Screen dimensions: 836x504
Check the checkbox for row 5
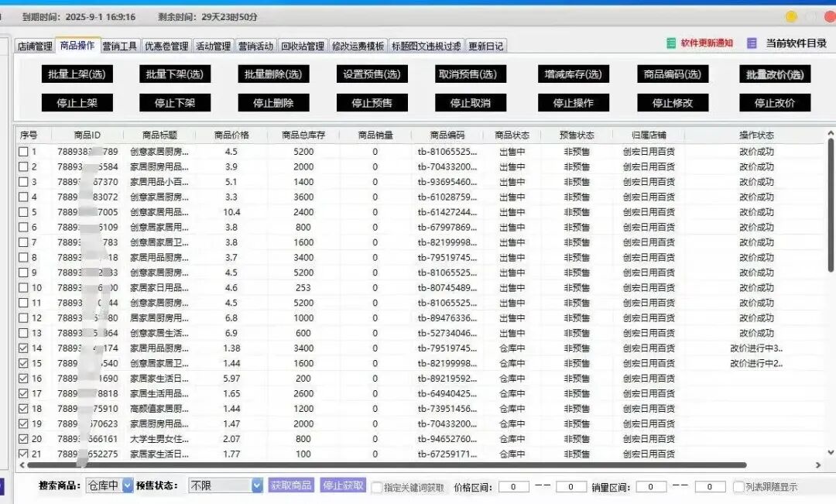(x=23, y=211)
